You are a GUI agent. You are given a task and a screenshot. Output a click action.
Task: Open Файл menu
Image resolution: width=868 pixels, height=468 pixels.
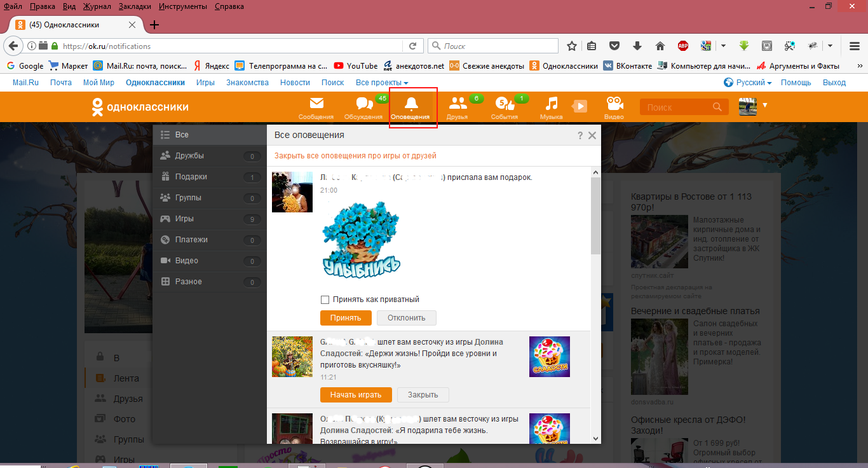coord(13,6)
